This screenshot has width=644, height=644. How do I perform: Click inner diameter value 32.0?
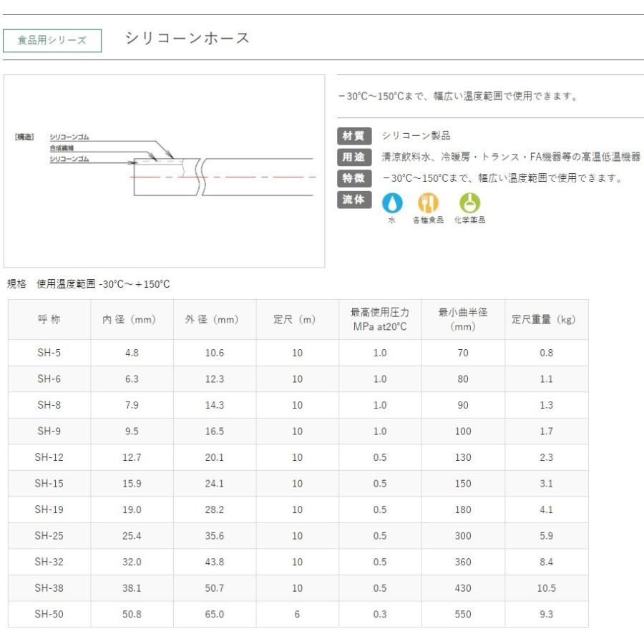(132, 562)
